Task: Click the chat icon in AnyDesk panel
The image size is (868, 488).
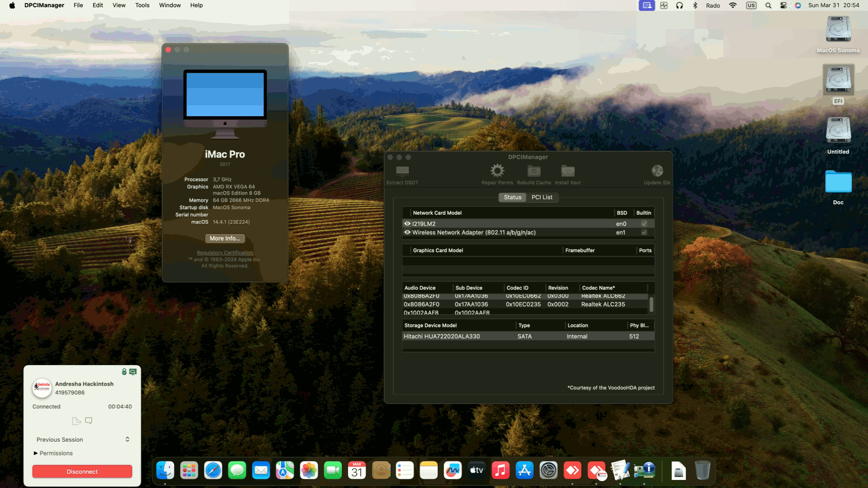Action: click(x=89, y=421)
